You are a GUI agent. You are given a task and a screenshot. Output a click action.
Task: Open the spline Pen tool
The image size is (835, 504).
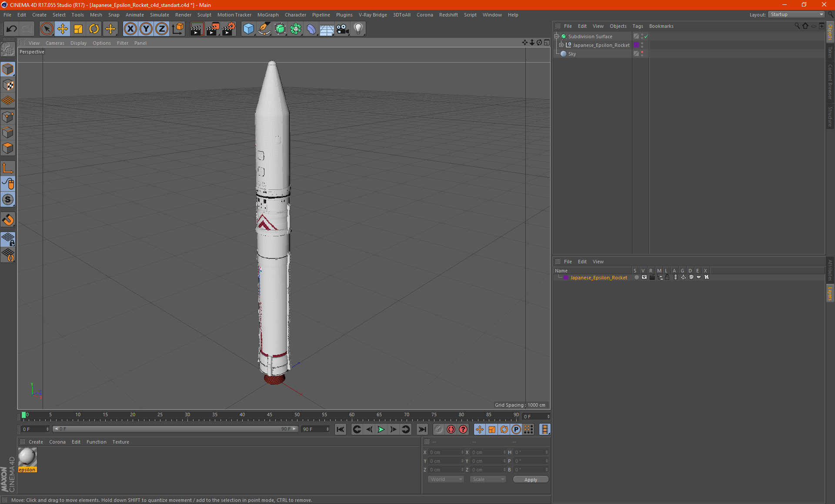tap(264, 29)
